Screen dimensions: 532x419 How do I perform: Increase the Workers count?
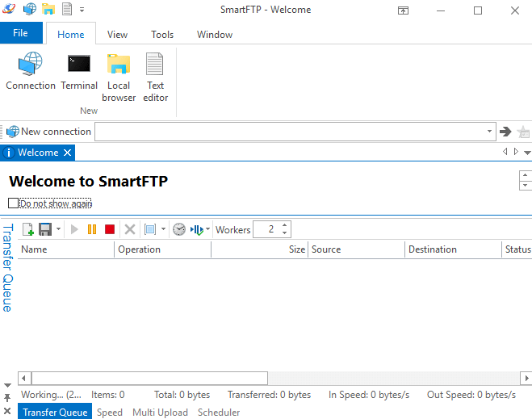[285, 225]
